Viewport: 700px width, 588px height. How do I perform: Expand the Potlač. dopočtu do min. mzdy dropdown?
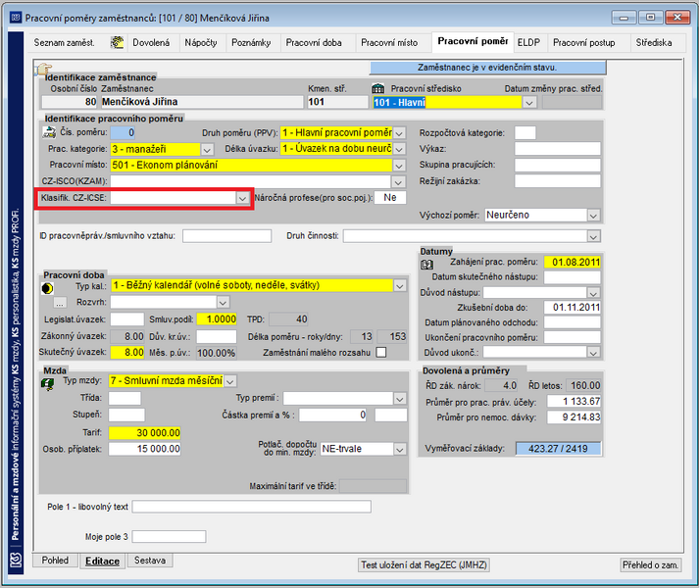coord(400,449)
